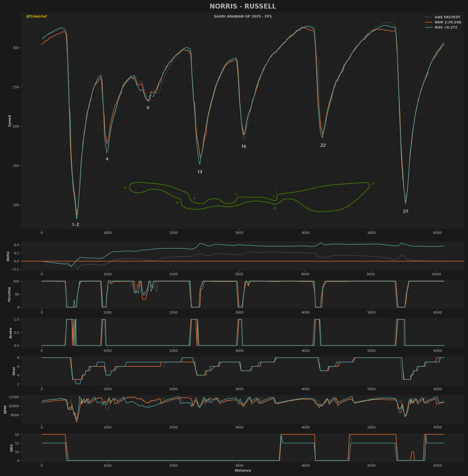Select the green "9" on the track map
Viewport: 468px width, 476px height.
click(194, 199)
